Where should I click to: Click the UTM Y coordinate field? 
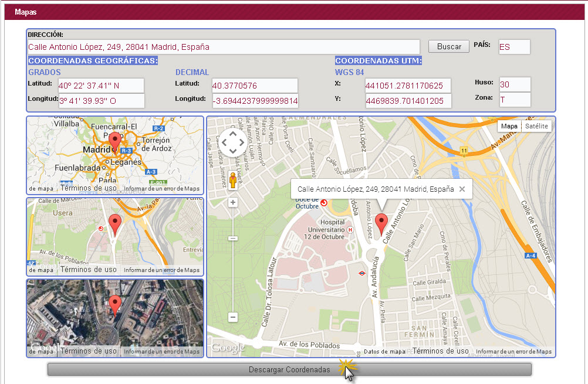pos(408,101)
